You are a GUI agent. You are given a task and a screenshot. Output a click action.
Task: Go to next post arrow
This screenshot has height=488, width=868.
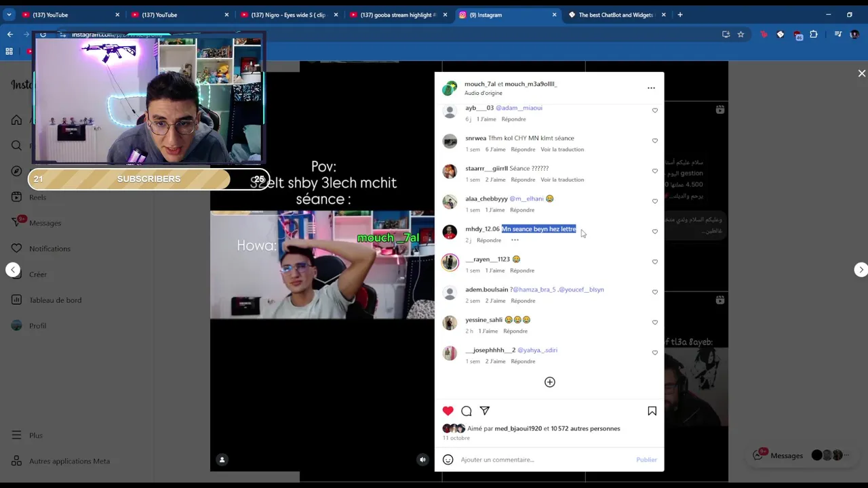click(x=861, y=270)
